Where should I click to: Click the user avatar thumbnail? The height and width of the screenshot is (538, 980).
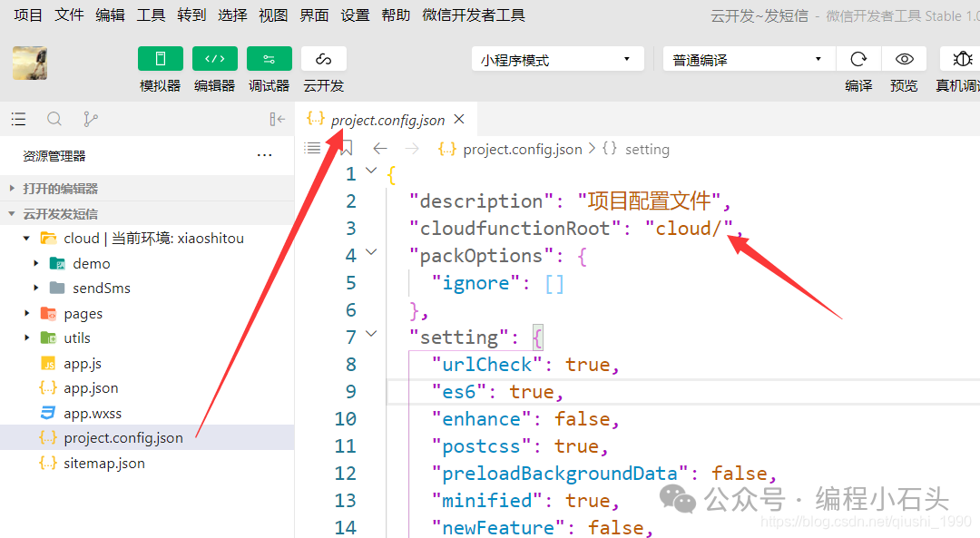click(29, 63)
